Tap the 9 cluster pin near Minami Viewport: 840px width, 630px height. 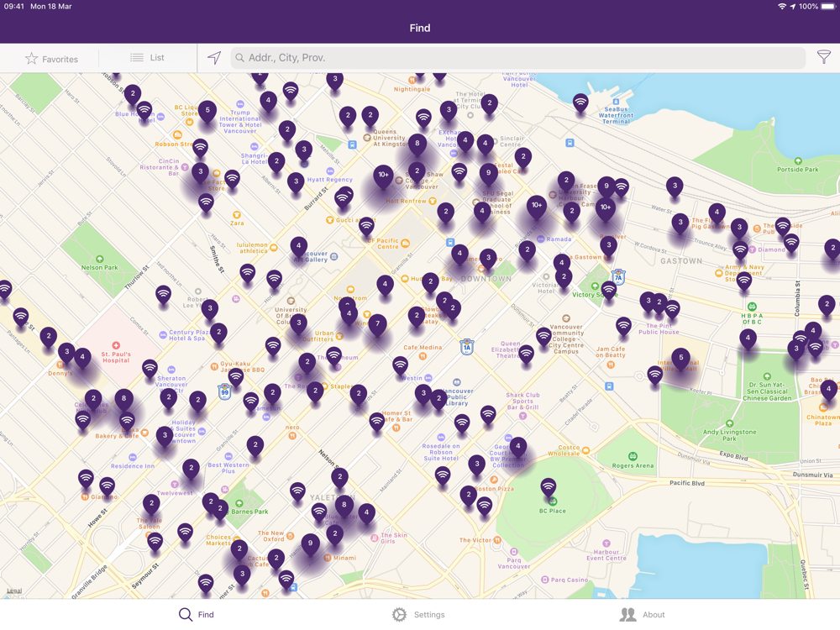point(310,545)
